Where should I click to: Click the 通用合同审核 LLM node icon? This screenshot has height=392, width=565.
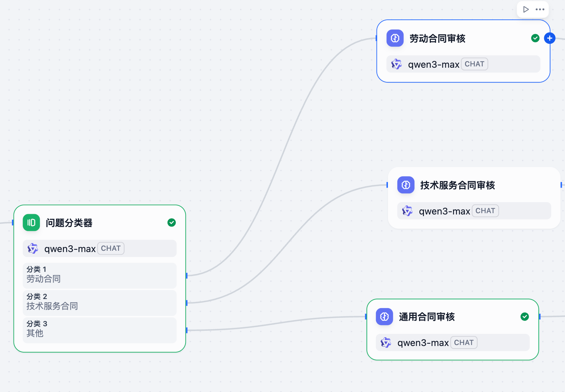click(384, 317)
